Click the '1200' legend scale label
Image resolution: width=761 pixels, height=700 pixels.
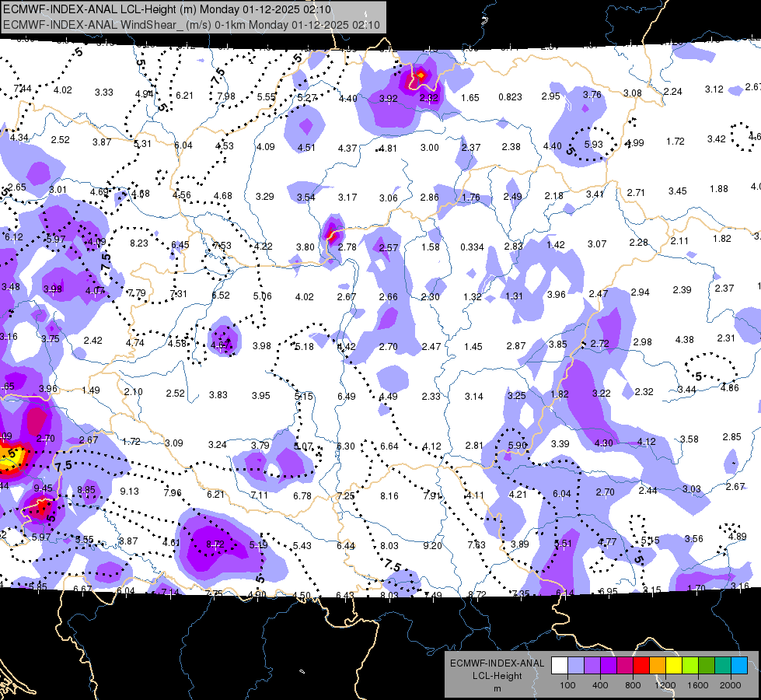[665, 685]
